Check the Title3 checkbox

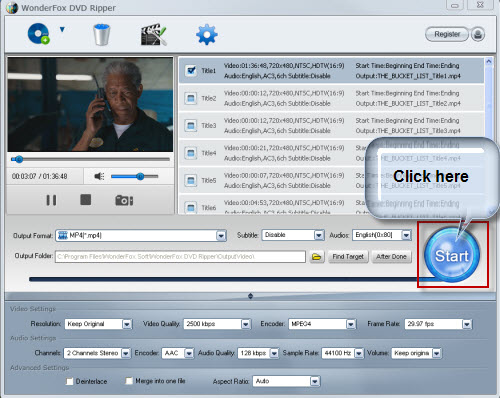point(191,126)
